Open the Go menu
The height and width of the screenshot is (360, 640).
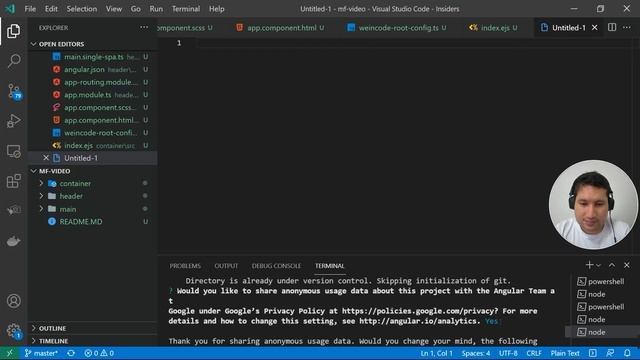136,9
